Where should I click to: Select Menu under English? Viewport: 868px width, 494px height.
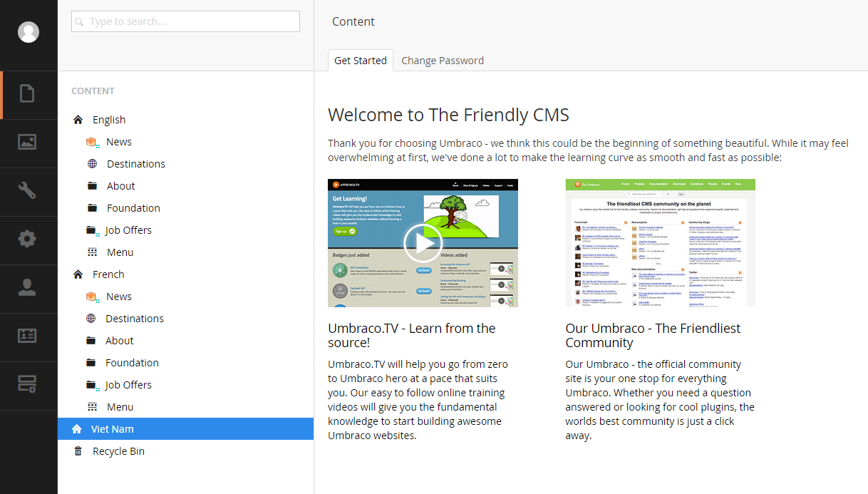pos(120,252)
